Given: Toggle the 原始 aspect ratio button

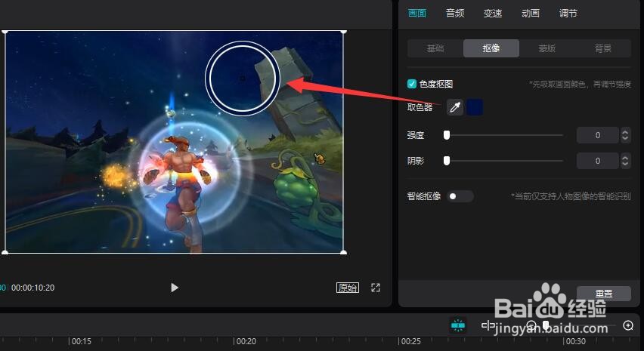Looking at the screenshot, I should pos(348,288).
